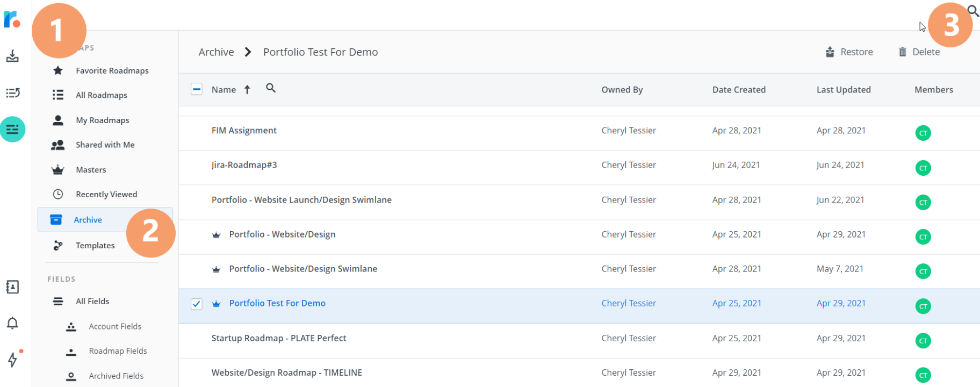The image size is (980, 387).
Task: Open the import download icon in left rail
Action: point(12,56)
